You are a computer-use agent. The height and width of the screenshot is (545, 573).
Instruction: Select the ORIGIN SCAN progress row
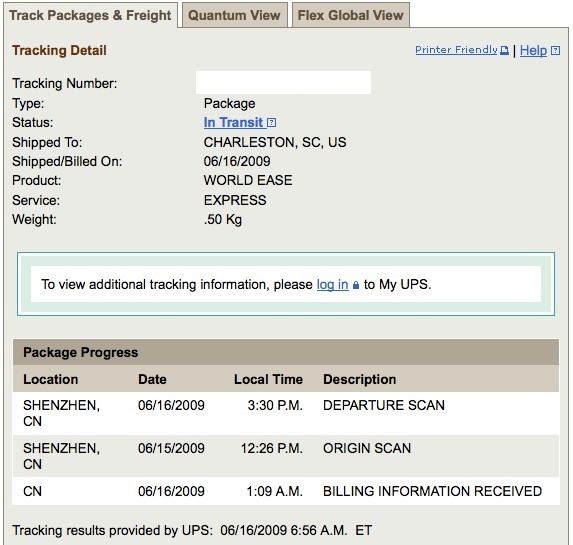tap(286, 456)
